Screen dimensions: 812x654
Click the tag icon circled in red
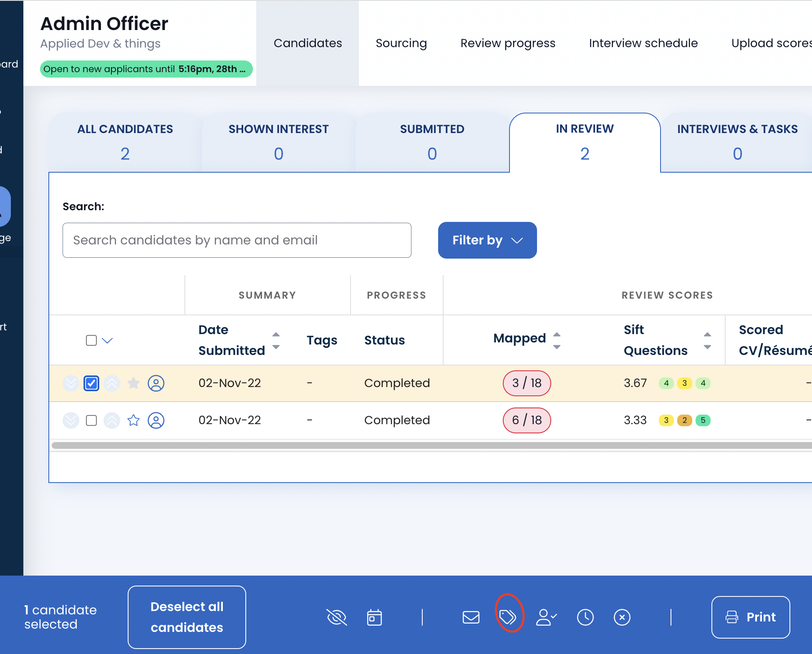coord(508,616)
